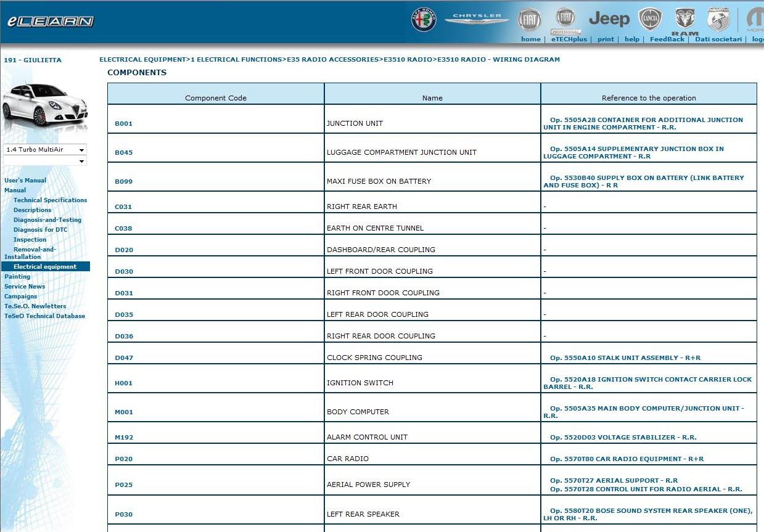Screen dimensions: 764x532
Task: Open Op. 5520A18 ignition switch operation
Action: click(x=647, y=383)
